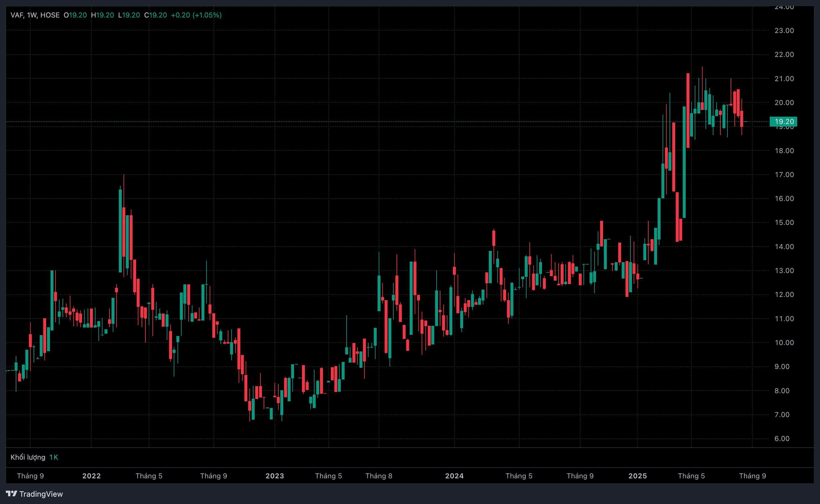Click the change value +0.20 (+1.05%)
This screenshot has width=820, height=504.
click(196, 15)
